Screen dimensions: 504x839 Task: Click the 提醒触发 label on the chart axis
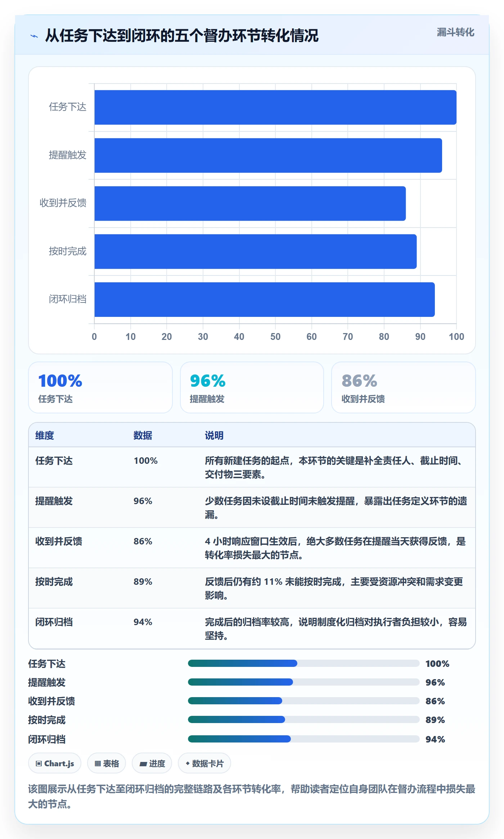(68, 155)
